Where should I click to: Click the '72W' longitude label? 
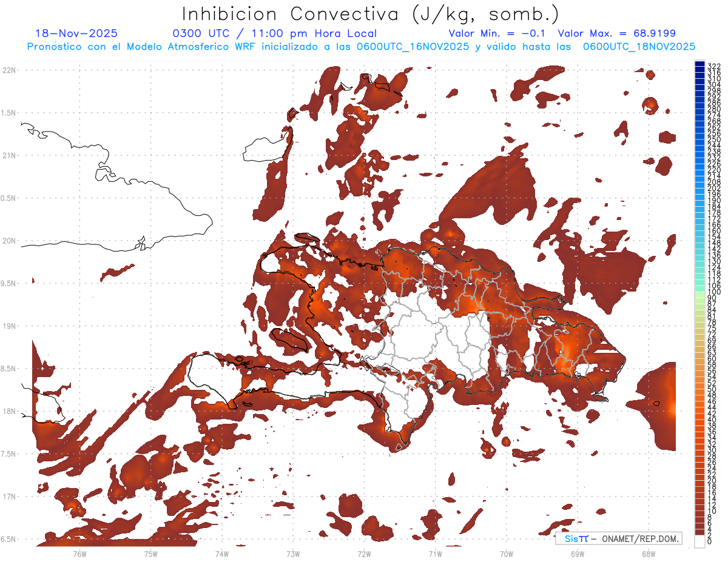pos(364,554)
